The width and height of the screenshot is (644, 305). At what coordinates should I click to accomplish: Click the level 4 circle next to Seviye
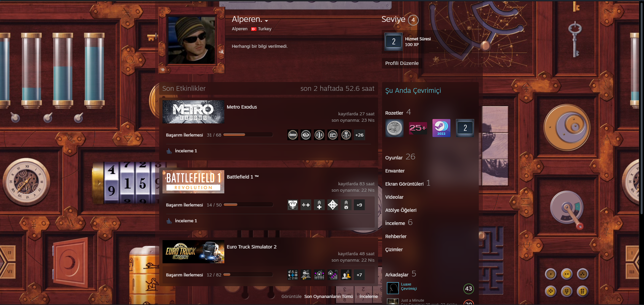coord(413,20)
